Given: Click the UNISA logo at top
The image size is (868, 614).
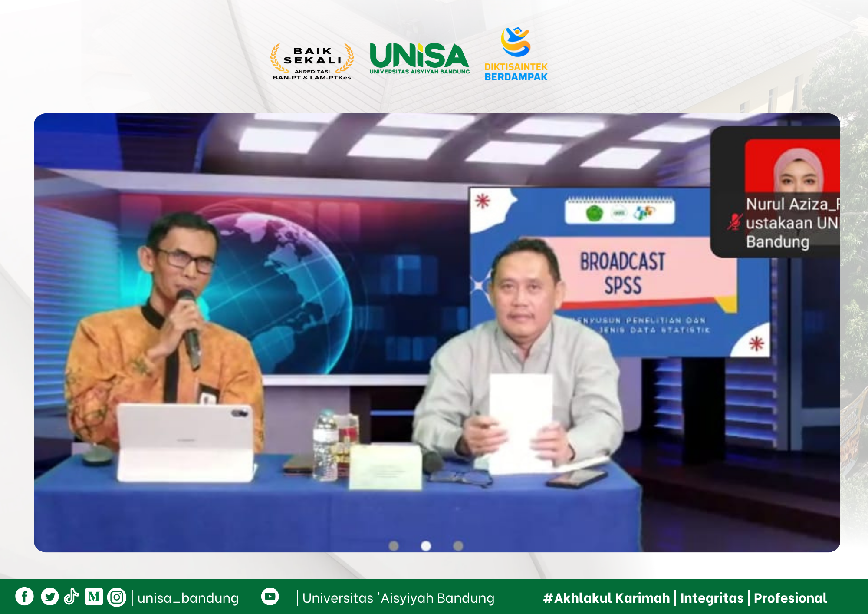Looking at the screenshot, I should click(419, 59).
